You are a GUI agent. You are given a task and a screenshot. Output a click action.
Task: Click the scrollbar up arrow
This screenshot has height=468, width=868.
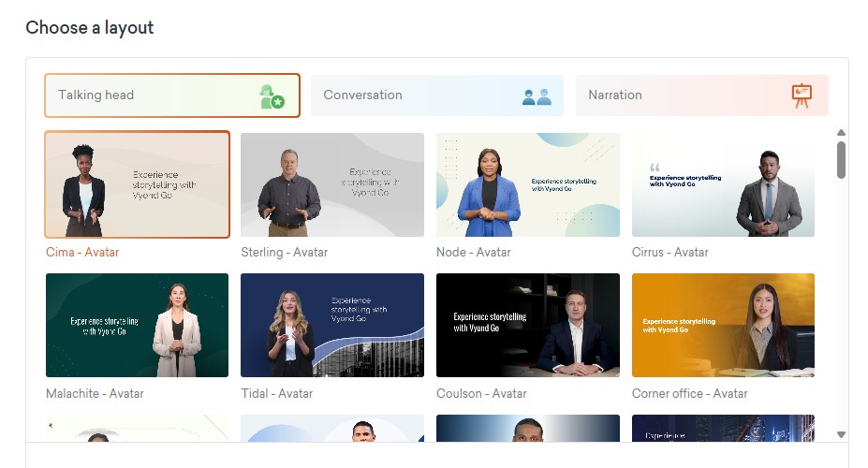pos(841,133)
